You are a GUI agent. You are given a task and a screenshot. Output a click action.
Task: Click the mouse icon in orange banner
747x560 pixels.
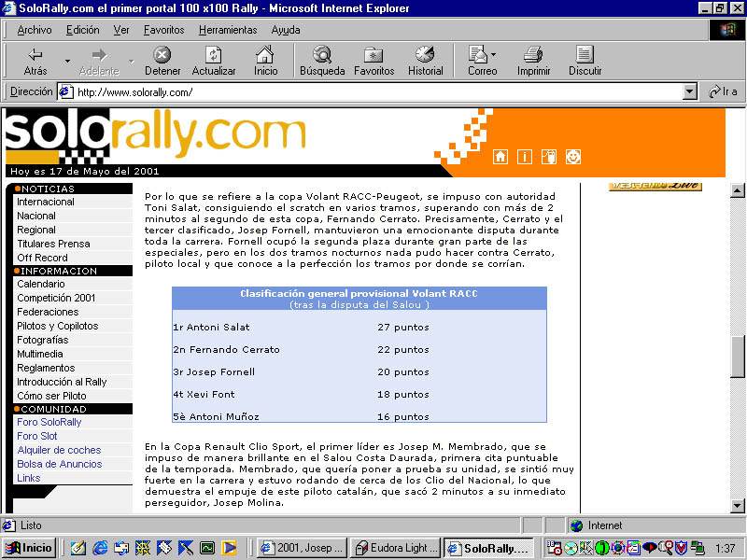[x=549, y=157]
